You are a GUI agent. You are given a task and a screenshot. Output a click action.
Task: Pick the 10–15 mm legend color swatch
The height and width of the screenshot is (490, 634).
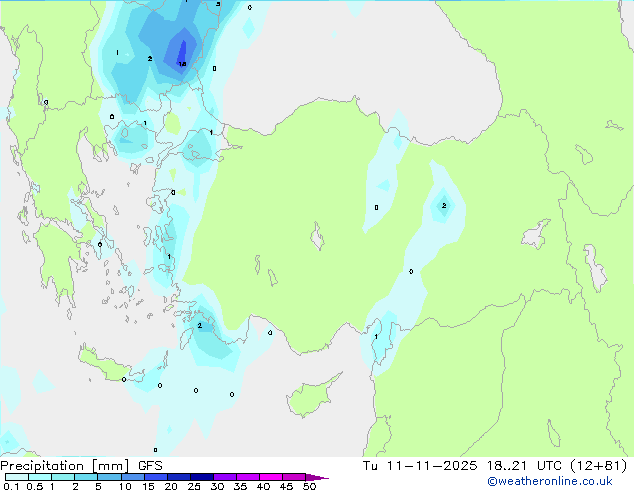pyautogui.click(x=133, y=477)
